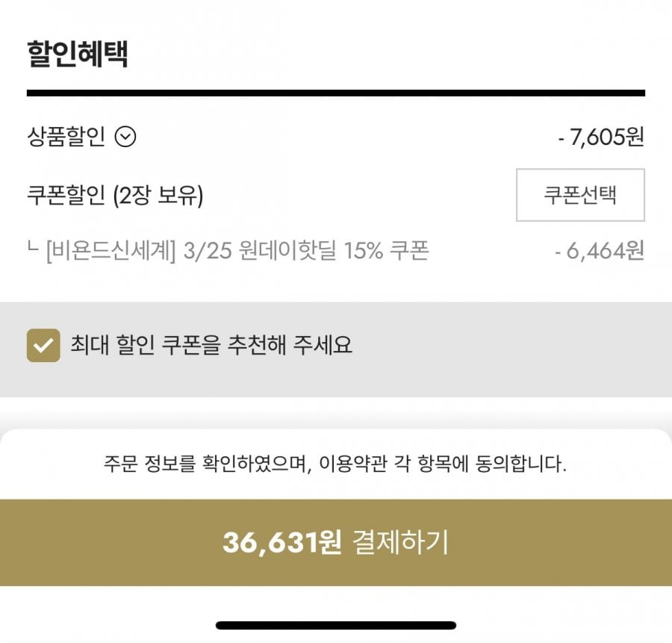Click the -6,464원 coupon discount amount
672x643 pixels.
[599, 252]
